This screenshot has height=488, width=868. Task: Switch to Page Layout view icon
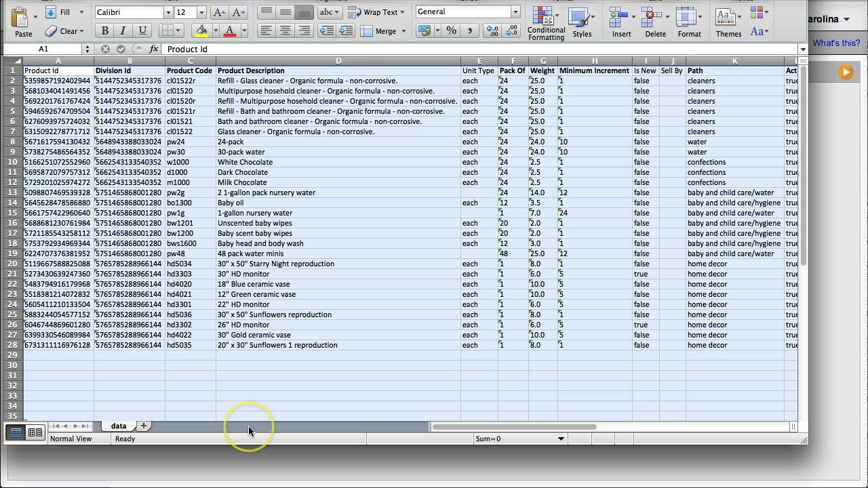[x=35, y=432]
